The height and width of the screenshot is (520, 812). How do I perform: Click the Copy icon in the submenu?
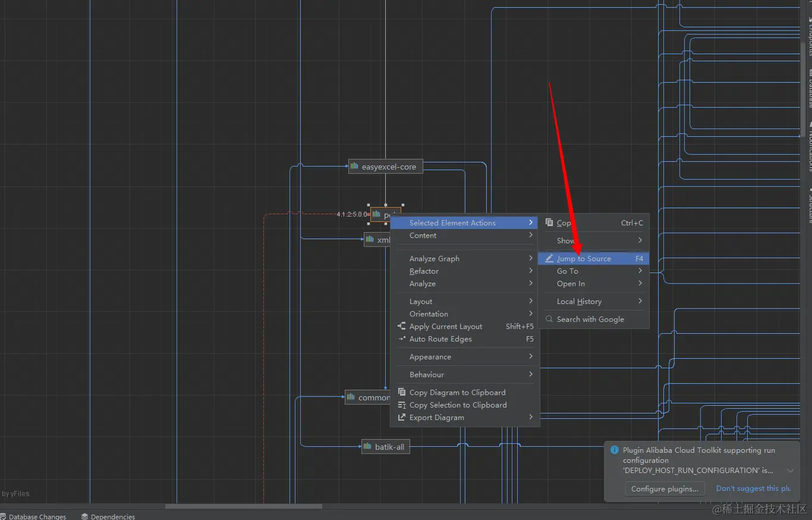549,223
